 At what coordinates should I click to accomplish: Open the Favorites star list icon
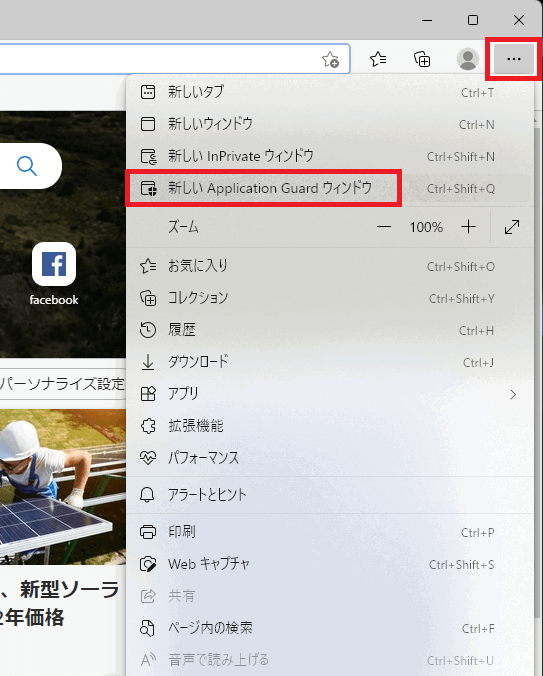click(x=378, y=59)
